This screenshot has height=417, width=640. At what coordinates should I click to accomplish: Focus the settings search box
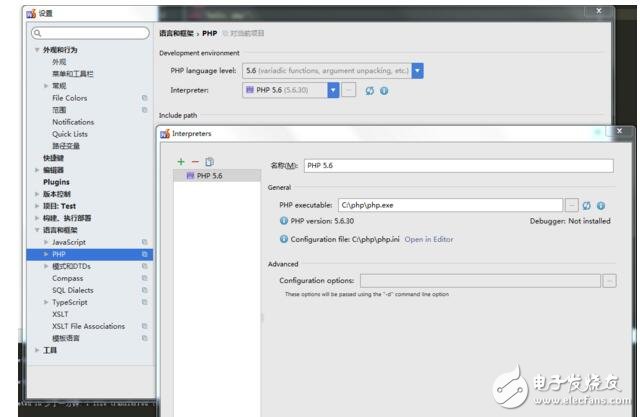click(90, 33)
